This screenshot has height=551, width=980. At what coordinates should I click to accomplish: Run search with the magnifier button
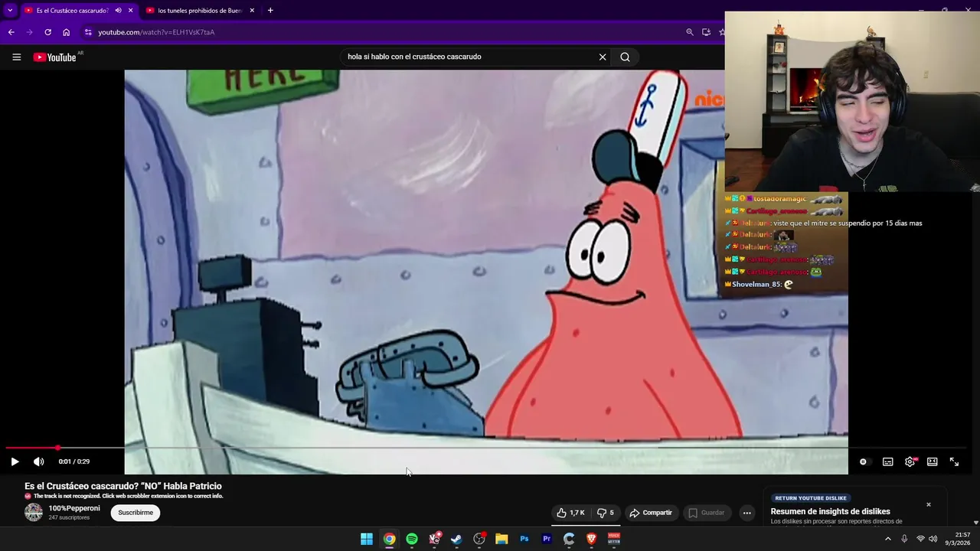click(x=626, y=57)
